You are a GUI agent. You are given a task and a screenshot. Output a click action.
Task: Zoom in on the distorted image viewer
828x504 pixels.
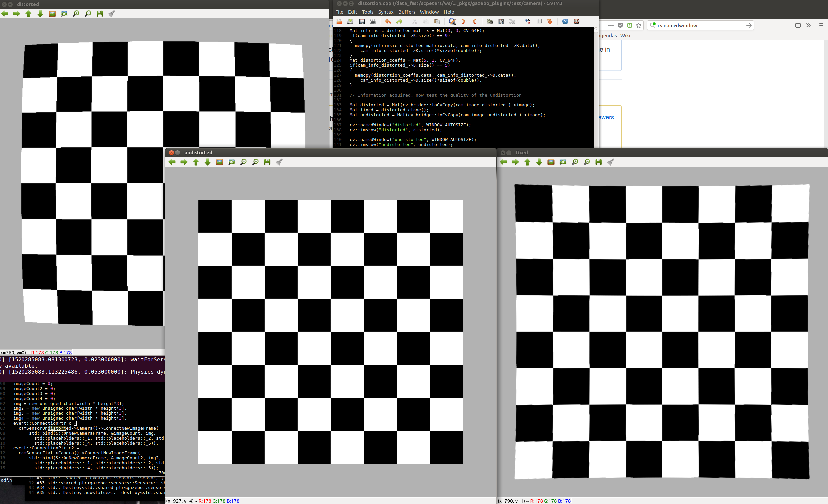pyautogui.click(x=76, y=14)
